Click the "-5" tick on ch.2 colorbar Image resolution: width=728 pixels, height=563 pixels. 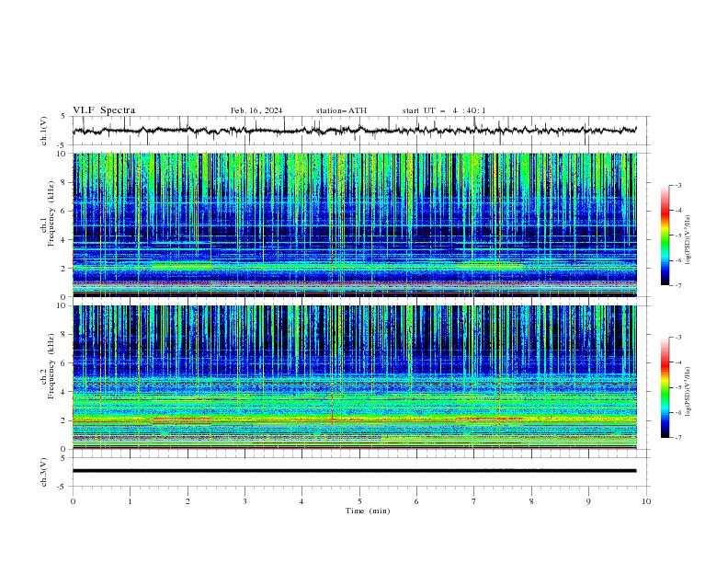(678, 387)
